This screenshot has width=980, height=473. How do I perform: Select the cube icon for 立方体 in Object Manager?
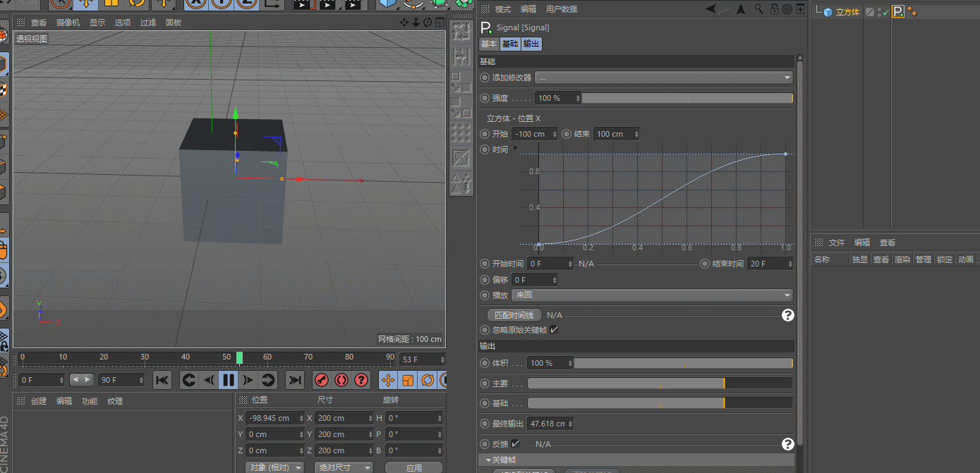click(x=828, y=11)
